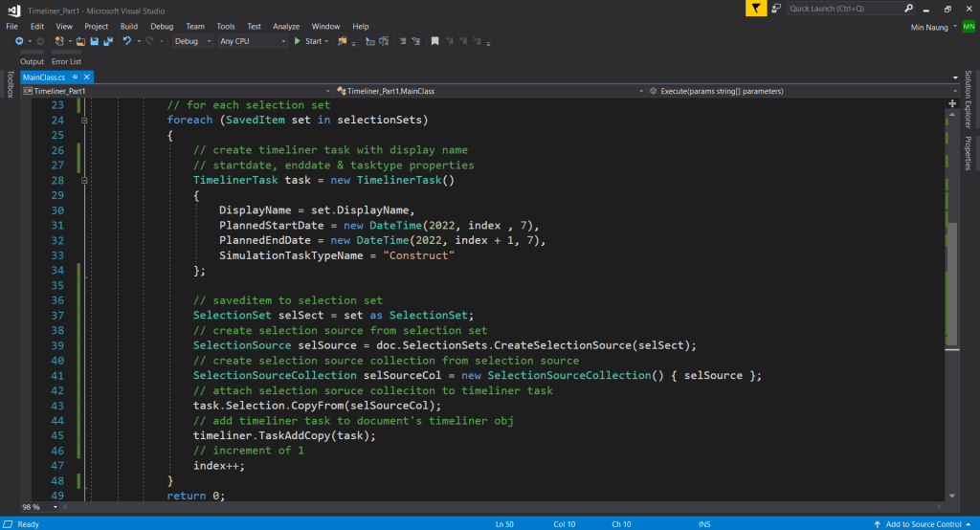Click the bookmark icon in the toolbar
980x530 pixels.
pyautogui.click(x=434, y=41)
